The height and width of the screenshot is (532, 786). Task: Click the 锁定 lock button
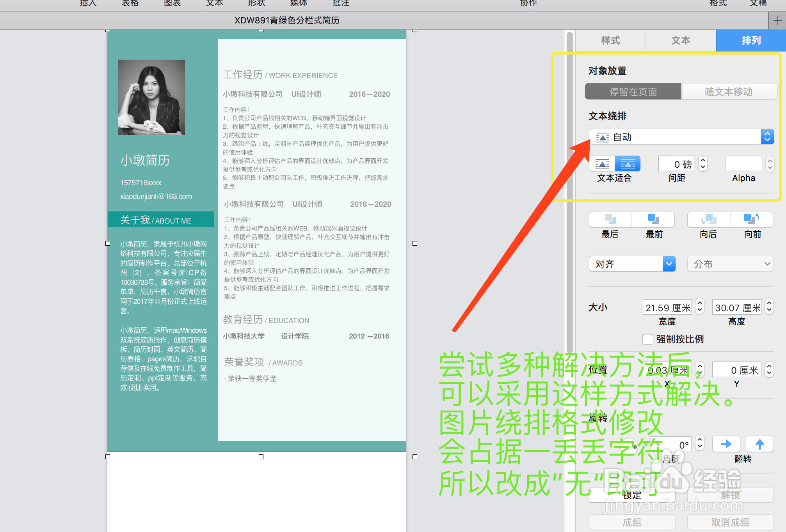point(632,495)
